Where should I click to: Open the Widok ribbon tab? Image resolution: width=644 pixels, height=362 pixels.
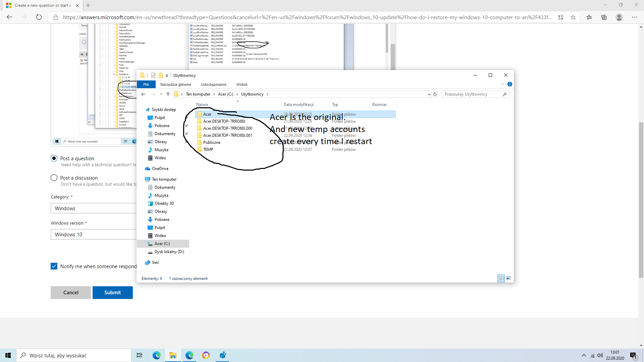click(x=242, y=84)
